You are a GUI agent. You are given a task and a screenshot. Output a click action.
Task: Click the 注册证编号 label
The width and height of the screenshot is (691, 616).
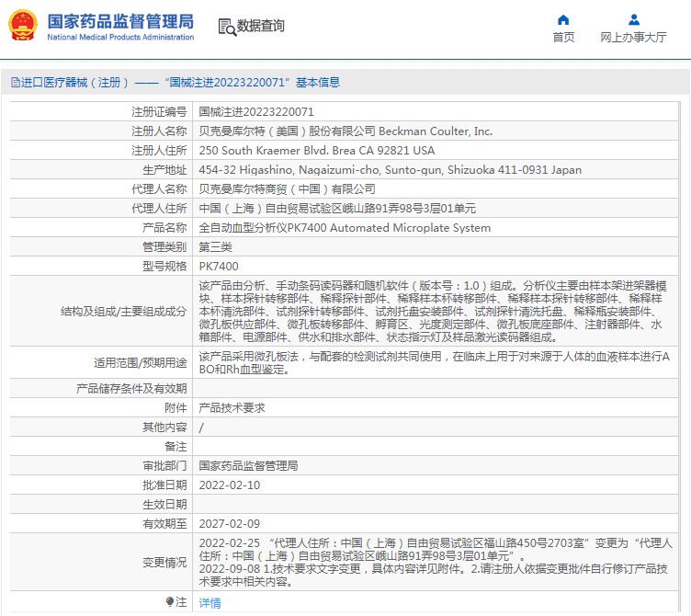(x=159, y=112)
